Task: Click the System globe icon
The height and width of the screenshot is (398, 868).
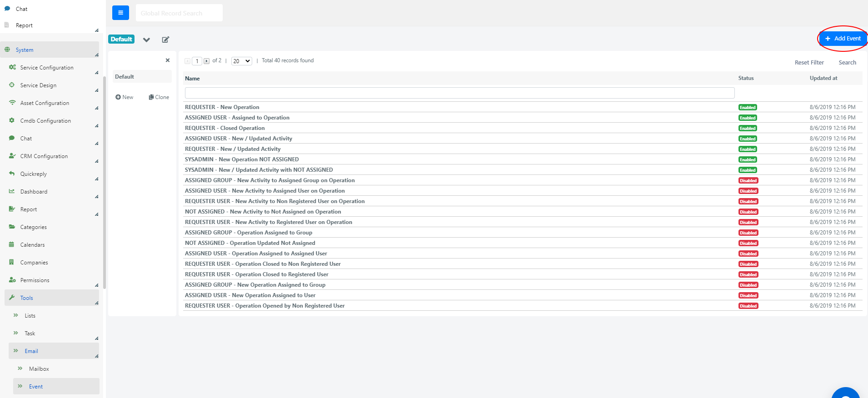Action: (x=7, y=50)
